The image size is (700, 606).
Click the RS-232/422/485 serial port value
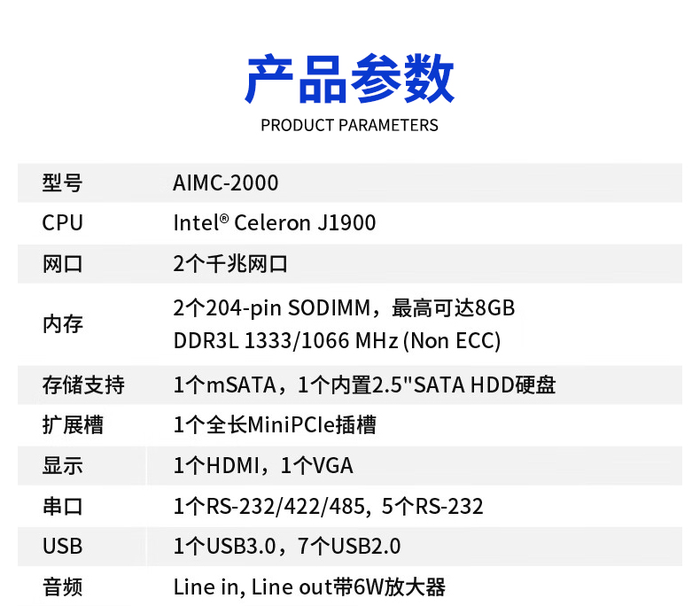[x=328, y=507]
